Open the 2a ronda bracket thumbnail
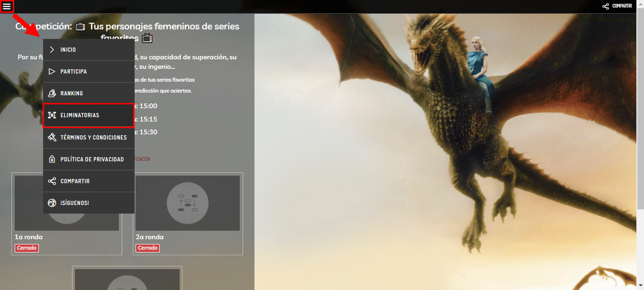The image size is (644, 290). (188, 203)
